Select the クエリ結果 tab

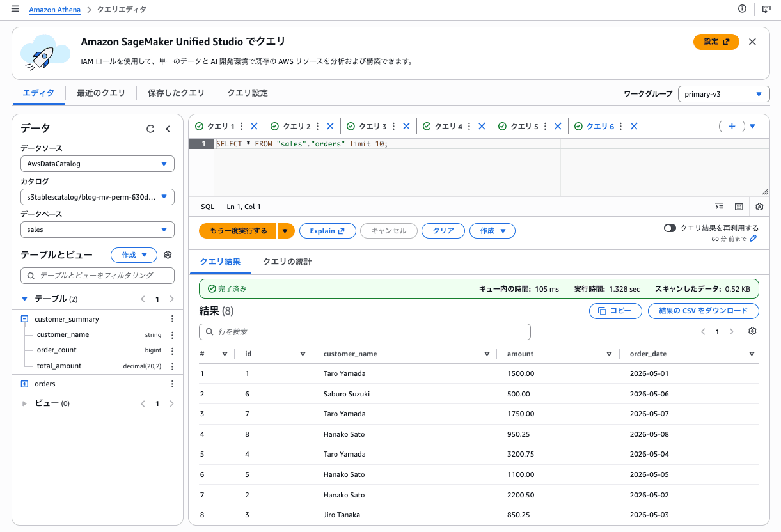click(220, 262)
